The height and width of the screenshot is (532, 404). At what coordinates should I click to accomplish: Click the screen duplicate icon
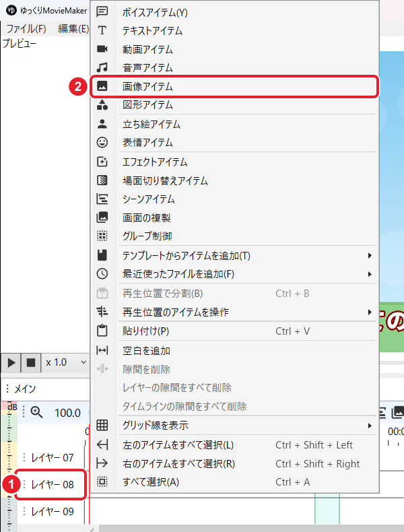tap(102, 217)
